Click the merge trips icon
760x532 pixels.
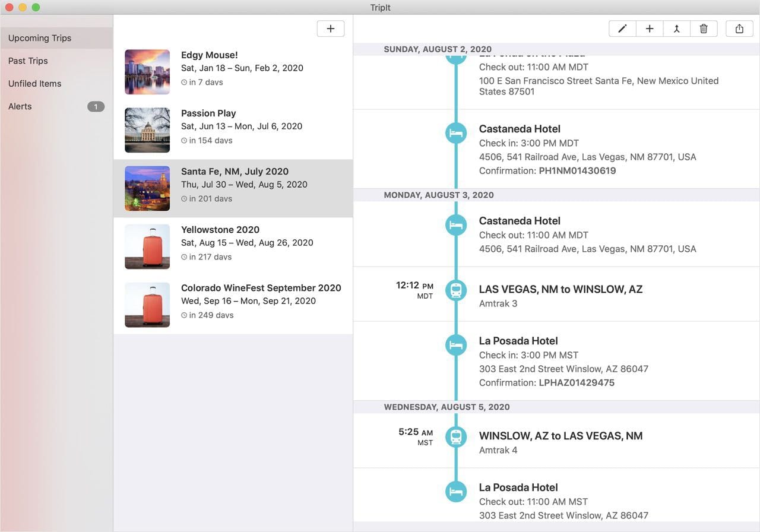(x=676, y=28)
